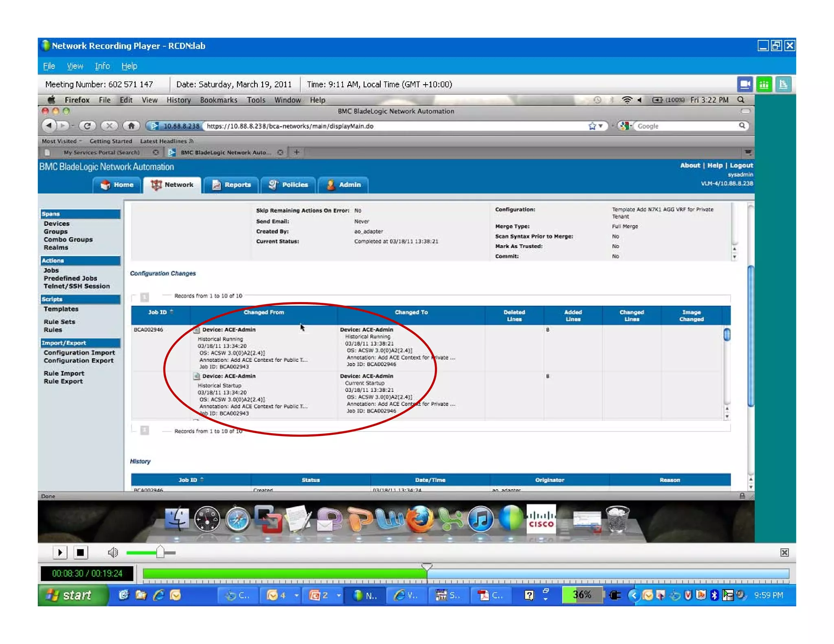Switch to the Home tab
The width and height of the screenshot is (834, 644).
tap(117, 185)
